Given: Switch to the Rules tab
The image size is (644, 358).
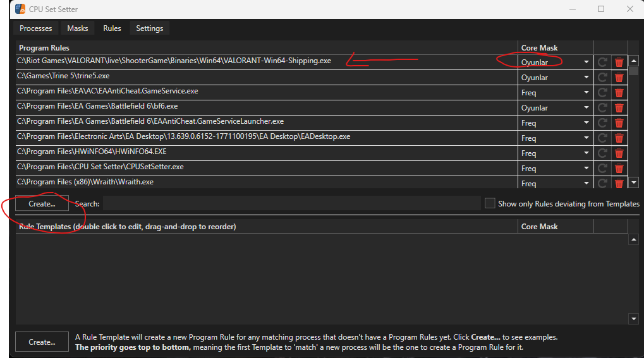Looking at the screenshot, I should point(112,28).
